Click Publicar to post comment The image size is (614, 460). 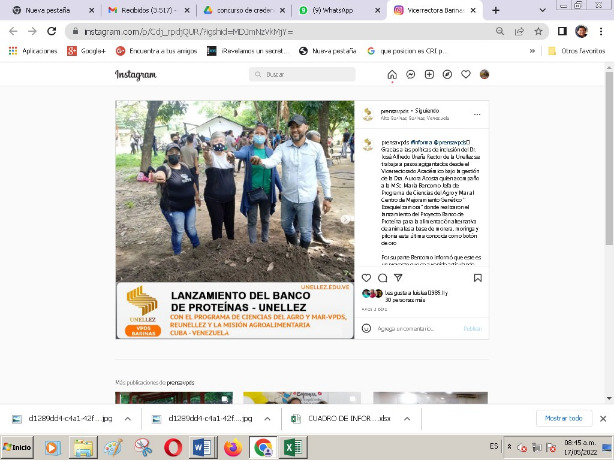pyautogui.click(x=473, y=328)
